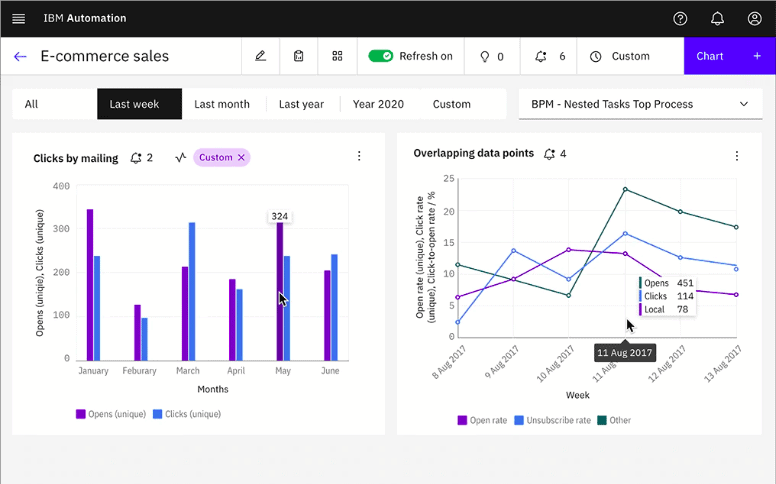Click purple line point at 10 Aug 2017
Screen dimensions: 776x484
569,250
